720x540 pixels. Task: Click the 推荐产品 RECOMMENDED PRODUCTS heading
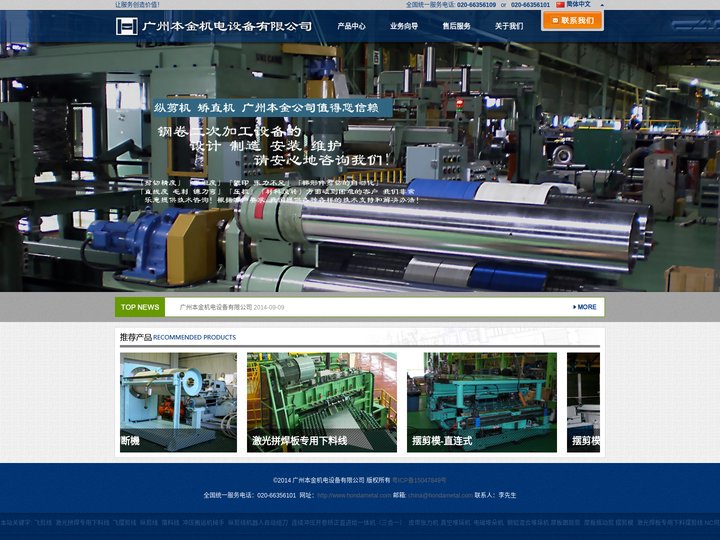click(178, 337)
